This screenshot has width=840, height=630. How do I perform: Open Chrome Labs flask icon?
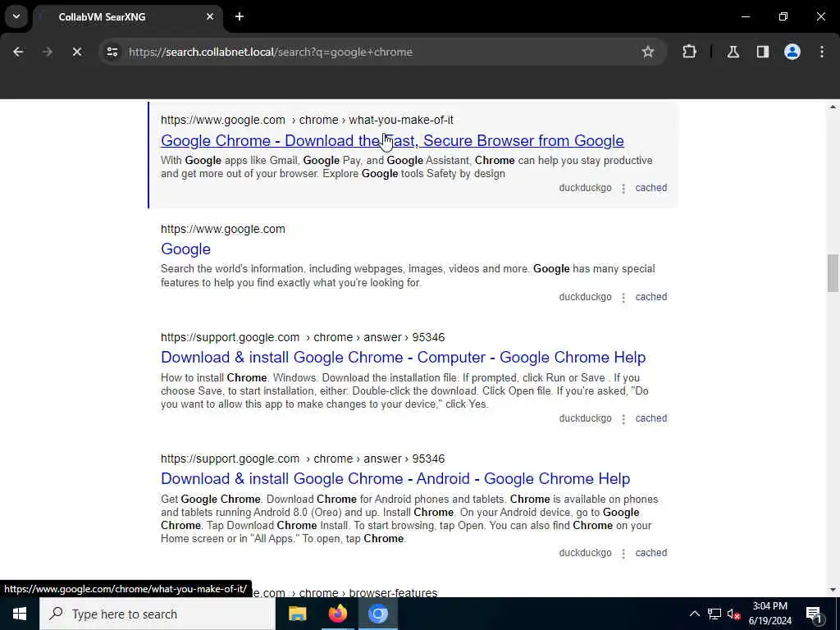coord(733,52)
